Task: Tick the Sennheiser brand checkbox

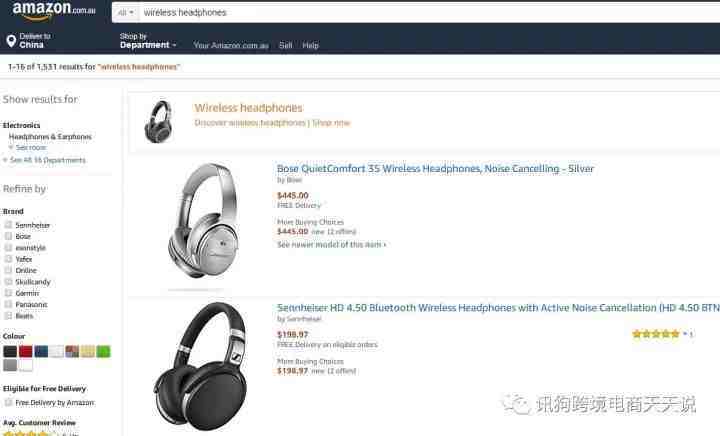Action: click(x=8, y=225)
